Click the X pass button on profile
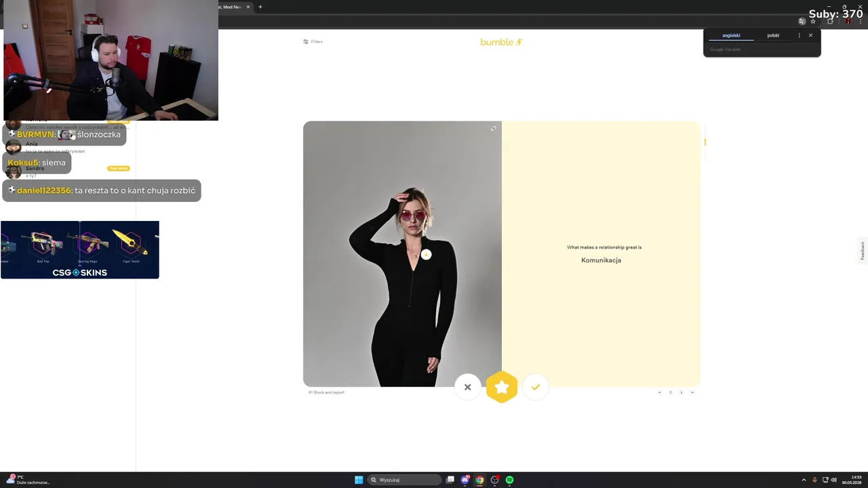The height and width of the screenshot is (488, 868). (x=467, y=387)
